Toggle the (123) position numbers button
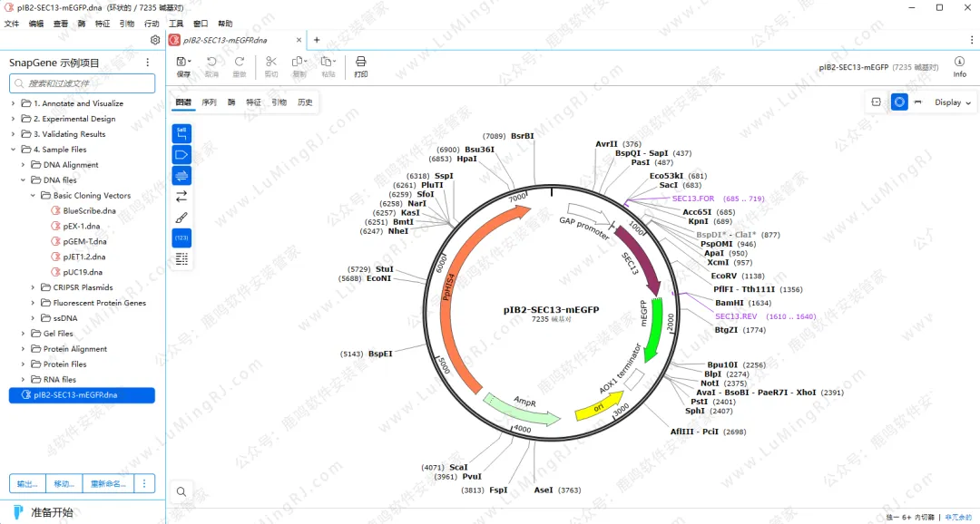This screenshot has width=980, height=524. tap(181, 238)
